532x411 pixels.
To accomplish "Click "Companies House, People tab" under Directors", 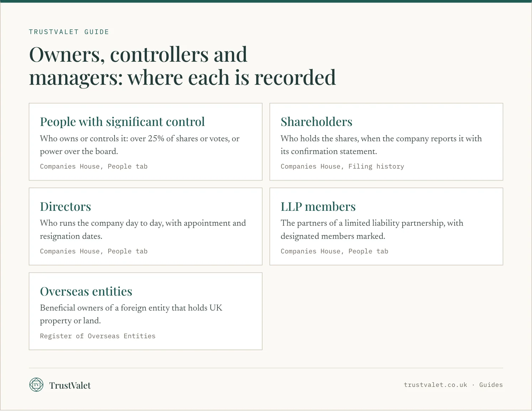I will [94, 251].
